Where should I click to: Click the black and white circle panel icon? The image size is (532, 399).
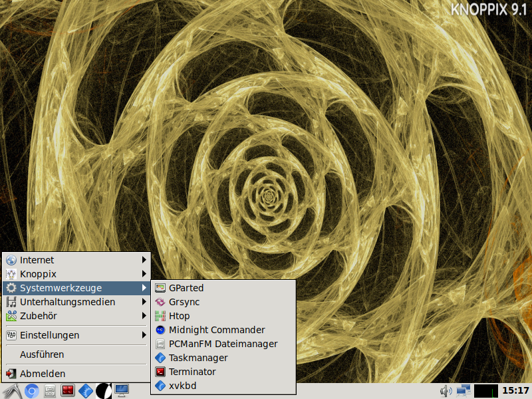104,391
